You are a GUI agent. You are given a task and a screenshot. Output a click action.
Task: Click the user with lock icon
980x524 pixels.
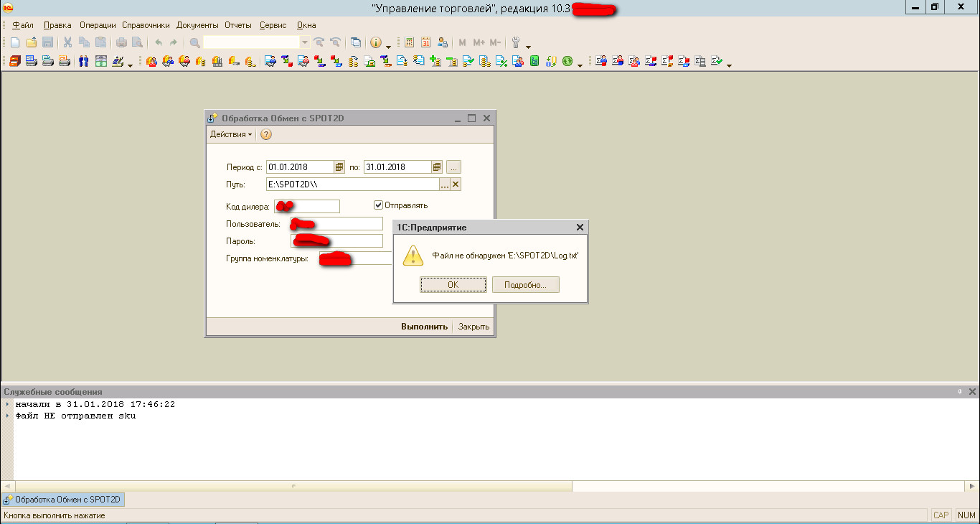[x=443, y=42]
